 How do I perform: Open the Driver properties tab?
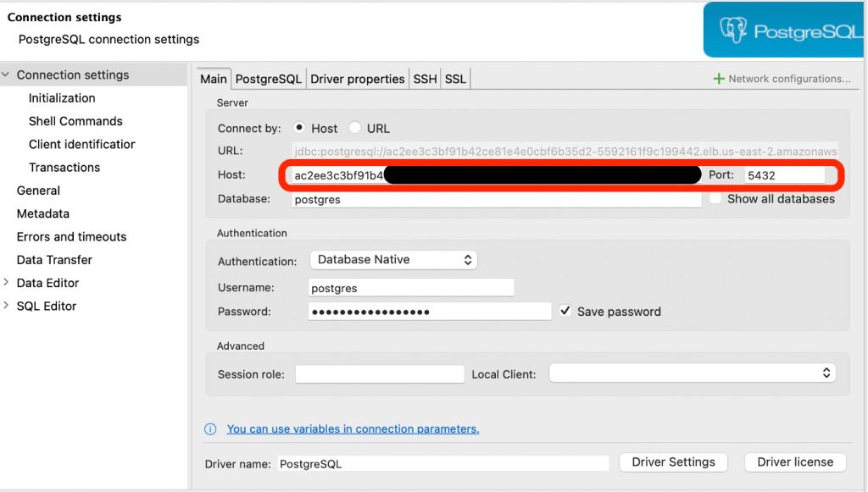(x=358, y=79)
